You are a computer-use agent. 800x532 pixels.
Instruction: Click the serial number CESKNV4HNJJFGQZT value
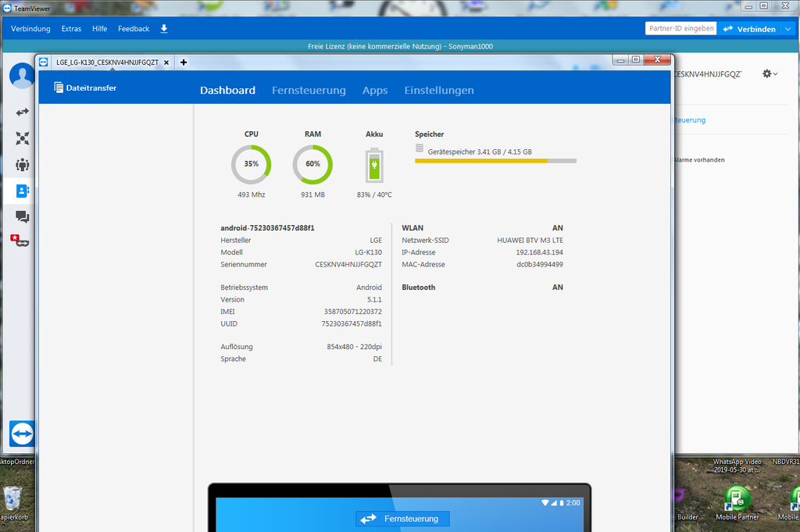tap(348, 265)
